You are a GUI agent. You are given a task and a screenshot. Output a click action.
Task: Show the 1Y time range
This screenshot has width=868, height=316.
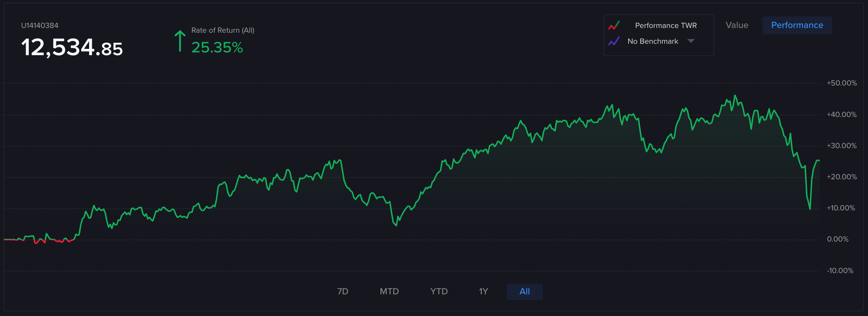483,292
